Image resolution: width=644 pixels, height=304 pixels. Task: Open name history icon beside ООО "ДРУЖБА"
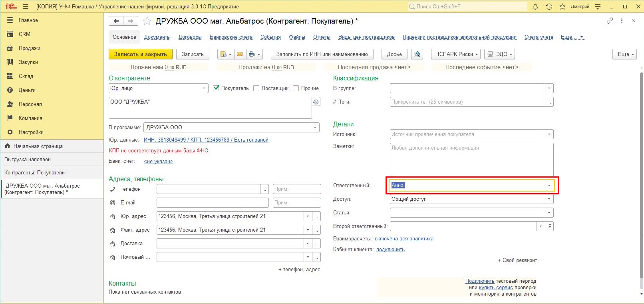tap(316, 102)
